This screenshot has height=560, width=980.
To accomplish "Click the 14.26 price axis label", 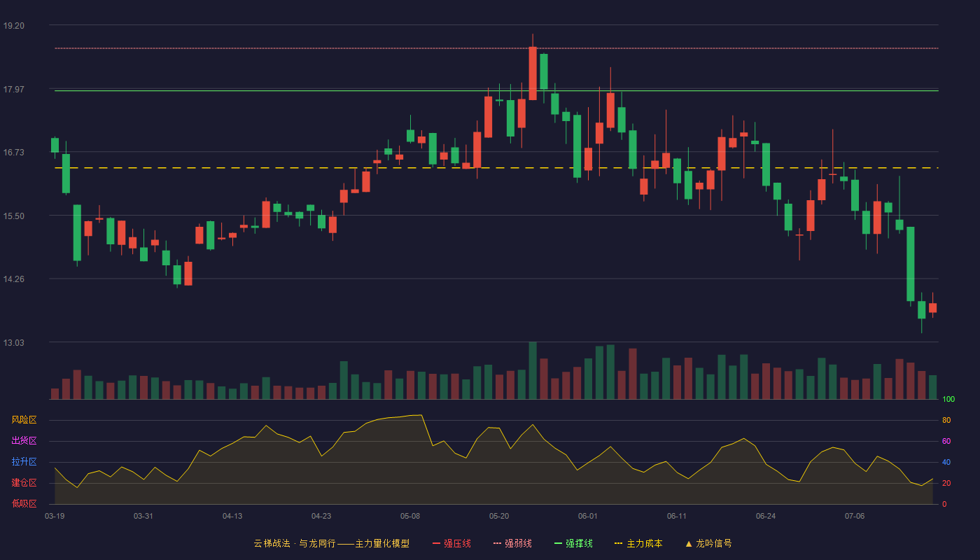I will (13, 279).
